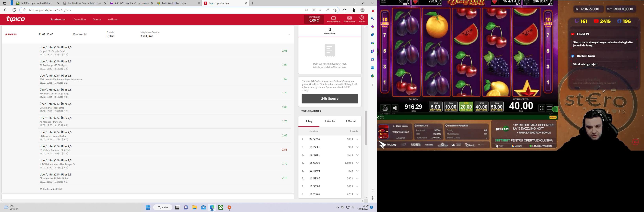Open the Games menu item
Image resolution: width=644 pixels, height=212 pixels.
[x=97, y=19]
